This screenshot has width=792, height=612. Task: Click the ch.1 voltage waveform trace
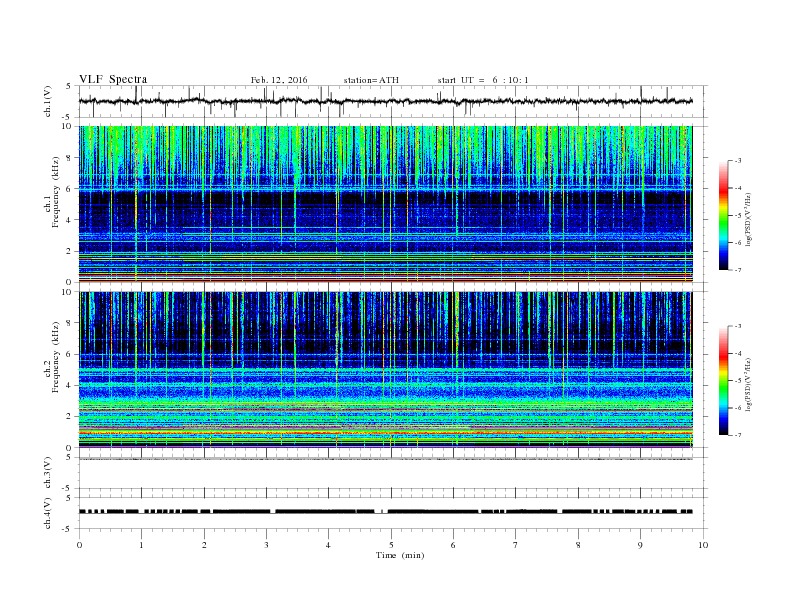click(x=385, y=101)
